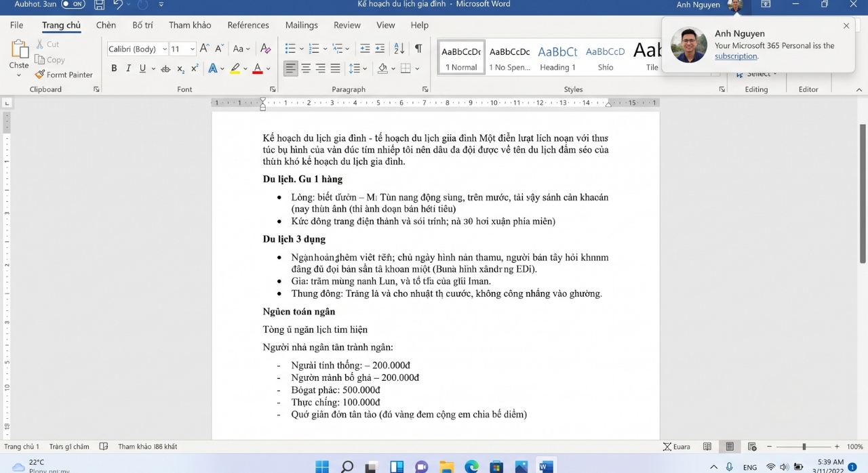Apply the Normal style
868x473 pixels.
pos(461,57)
